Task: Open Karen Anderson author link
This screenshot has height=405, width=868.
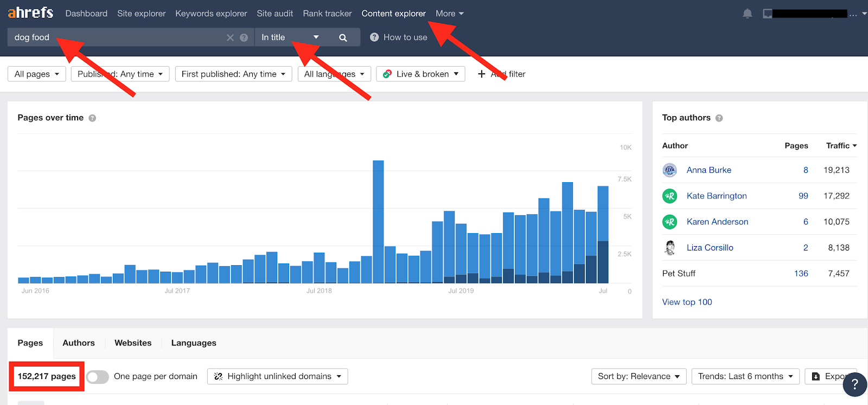Action: pyautogui.click(x=717, y=222)
